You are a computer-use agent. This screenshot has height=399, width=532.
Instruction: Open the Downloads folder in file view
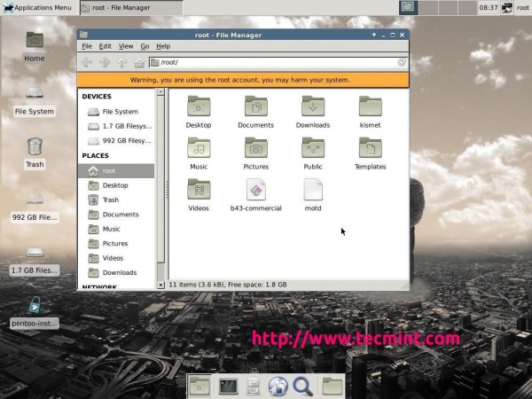(313, 112)
